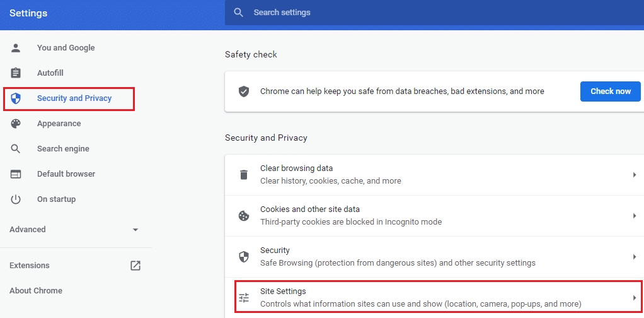Open Site Settings row
Screen dimensions: 644x318
pyautogui.click(x=438, y=297)
